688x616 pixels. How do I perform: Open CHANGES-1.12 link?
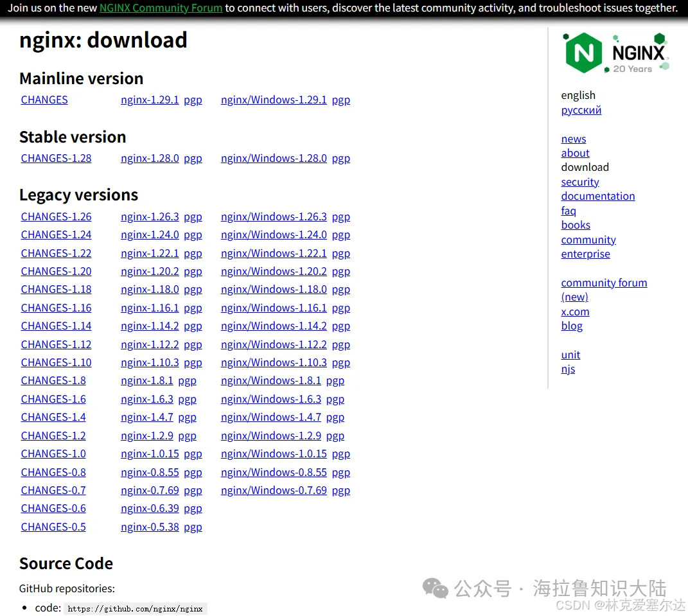(x=56, y=344)
